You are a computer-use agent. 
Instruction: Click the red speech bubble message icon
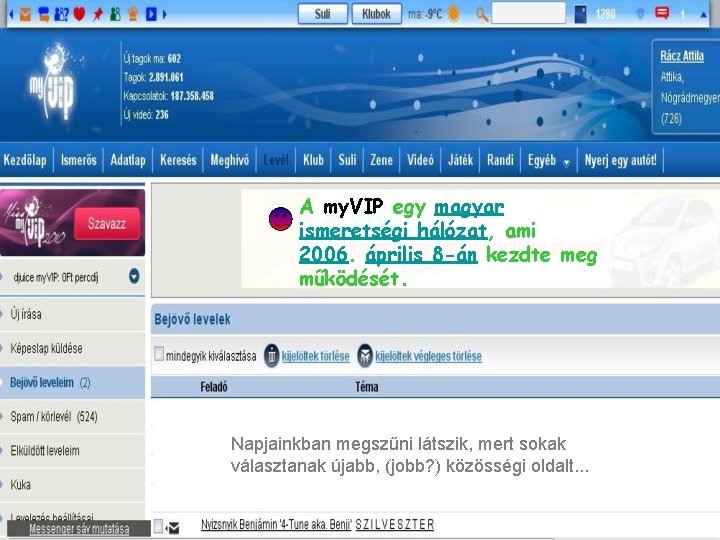tap(662, 13)
